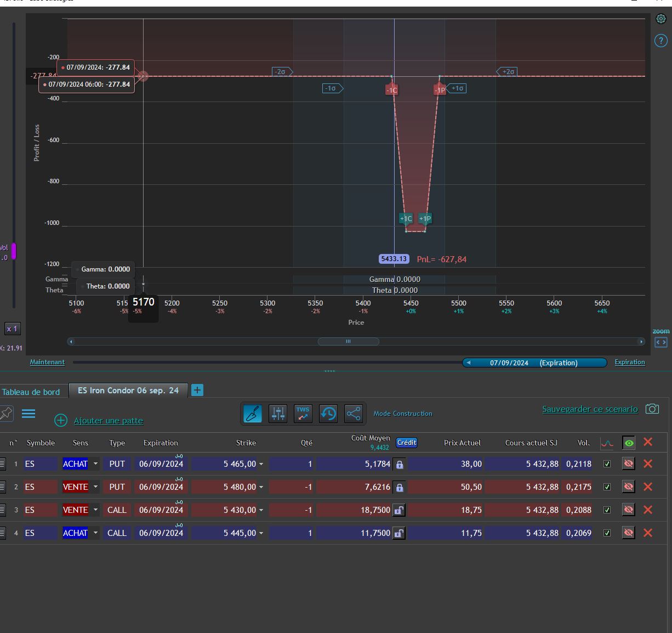Click the x 1 multiplier button

click(x=12, y=329)
